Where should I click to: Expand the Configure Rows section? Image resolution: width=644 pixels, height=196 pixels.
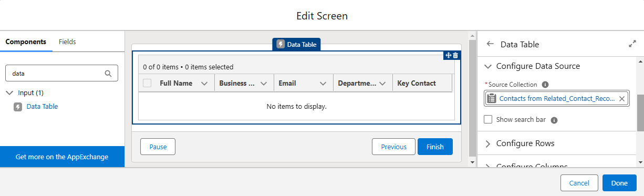click(x=488, y=143)
